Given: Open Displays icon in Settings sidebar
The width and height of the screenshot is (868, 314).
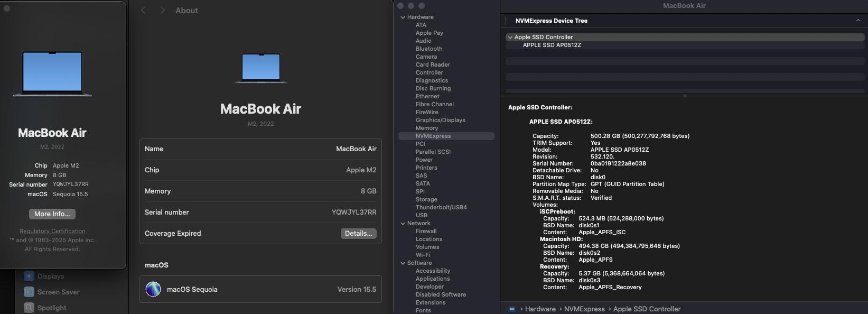Looking at the screenshot, I should [29, 276].
